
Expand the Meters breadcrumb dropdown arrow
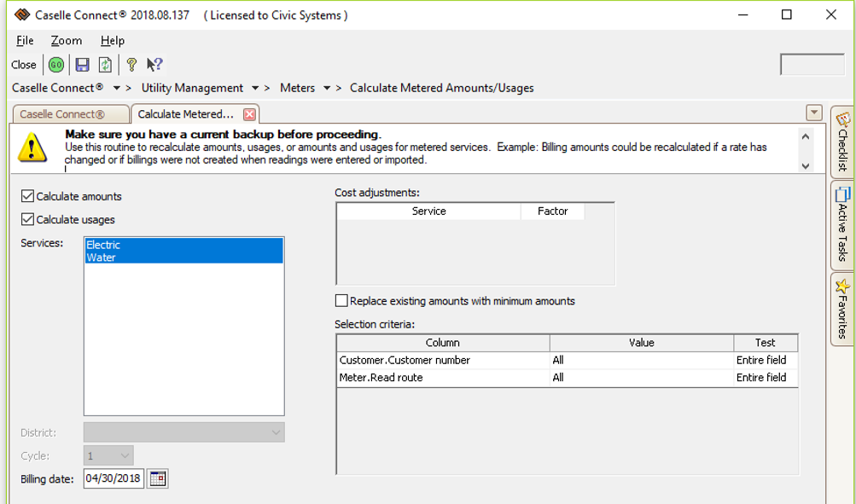327,88
